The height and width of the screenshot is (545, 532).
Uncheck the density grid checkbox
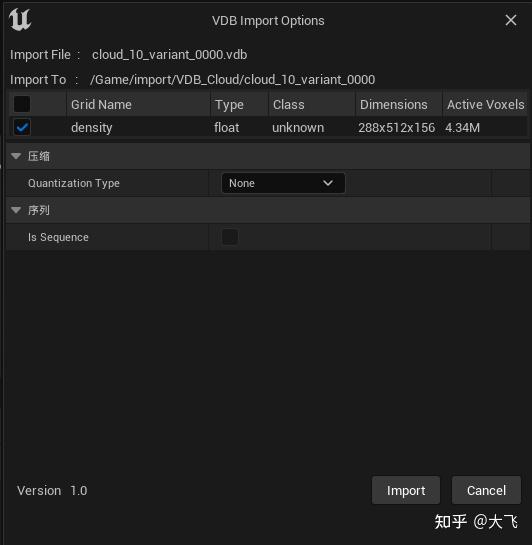tap(22, 127)
